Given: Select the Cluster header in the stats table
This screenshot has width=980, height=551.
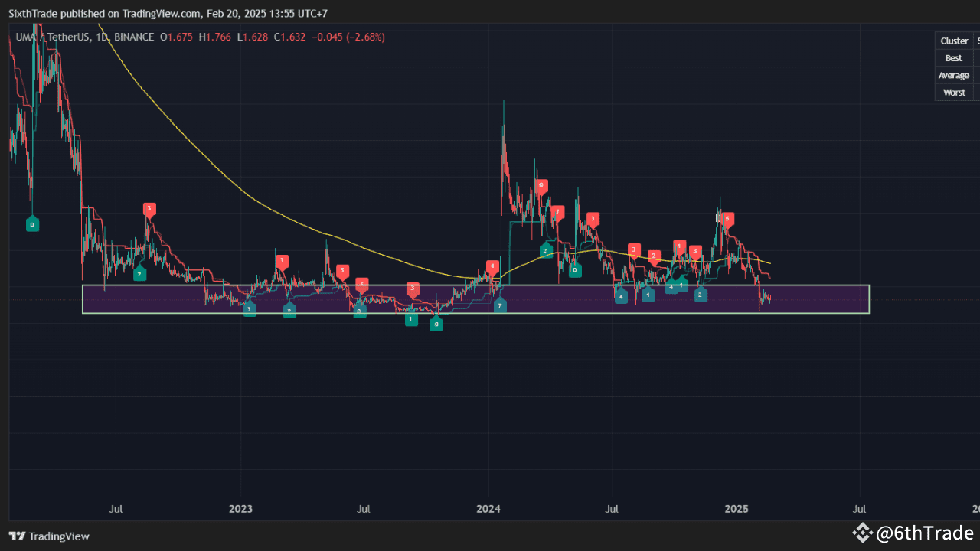Looking at the screenshot, I should click(953, 40).
